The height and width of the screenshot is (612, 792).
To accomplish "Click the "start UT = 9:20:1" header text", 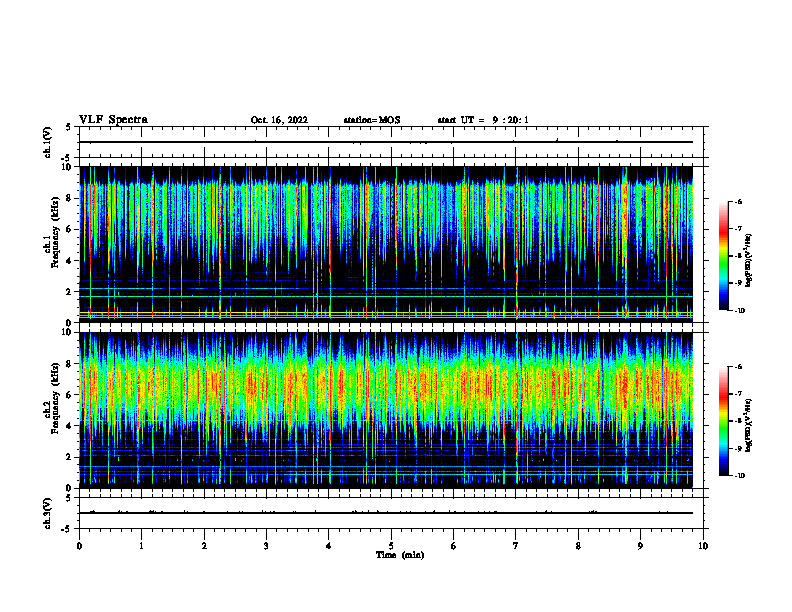I will coord(483,120).
